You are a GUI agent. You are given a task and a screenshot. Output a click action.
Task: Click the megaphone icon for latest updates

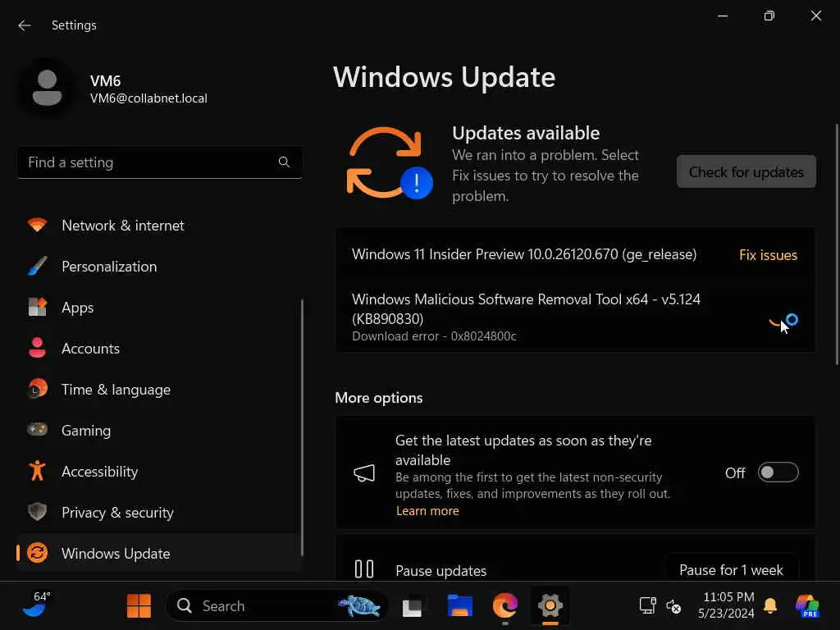point(364,473)
